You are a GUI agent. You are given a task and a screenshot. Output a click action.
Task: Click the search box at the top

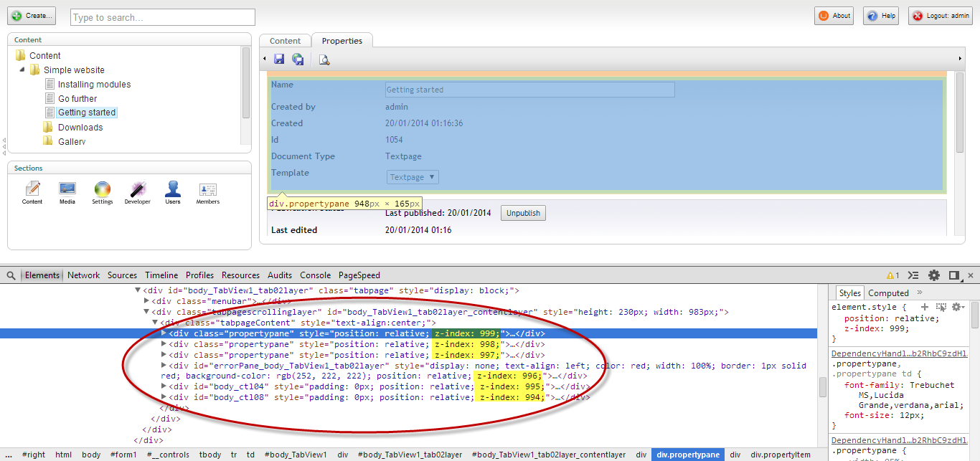click(163, 17)
